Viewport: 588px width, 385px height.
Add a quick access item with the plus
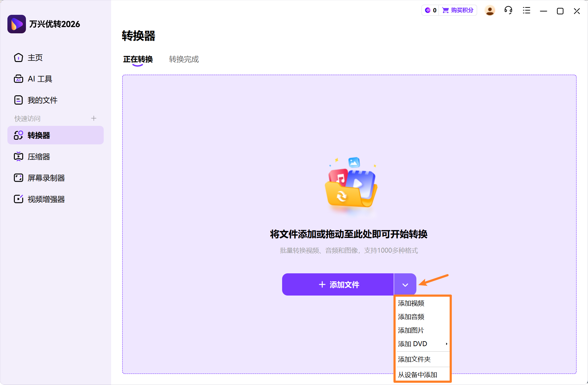click(x=94, y=118)
